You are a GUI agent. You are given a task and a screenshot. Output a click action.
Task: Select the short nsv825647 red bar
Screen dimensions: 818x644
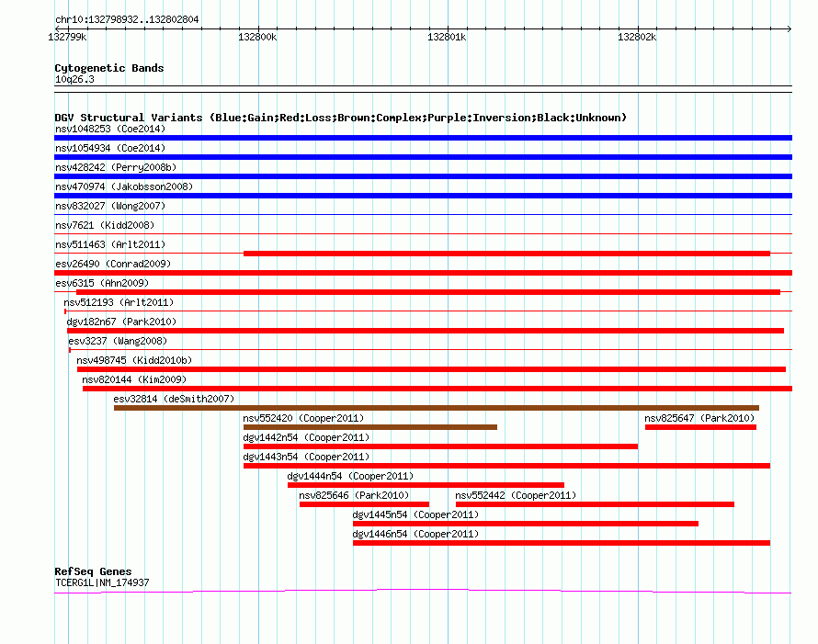pos(700,427)
